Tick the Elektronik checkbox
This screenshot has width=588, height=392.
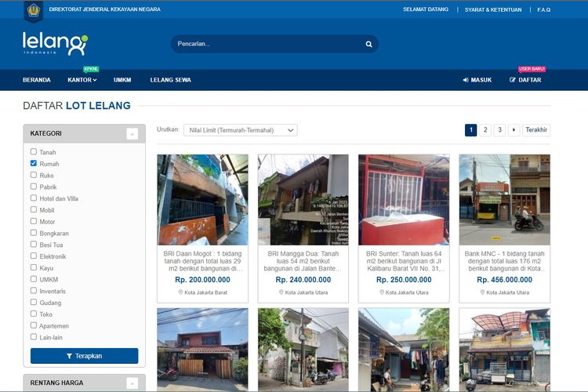[x=34, y=256]
